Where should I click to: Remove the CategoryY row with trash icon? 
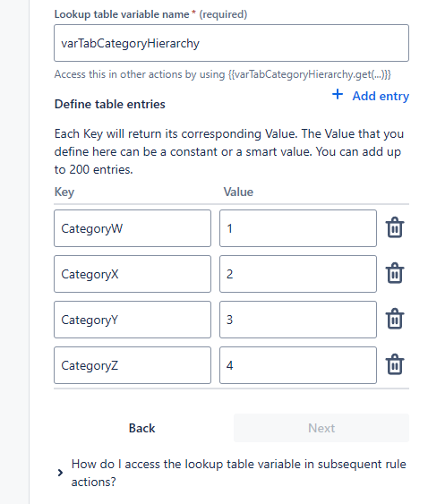coord(395,319)
